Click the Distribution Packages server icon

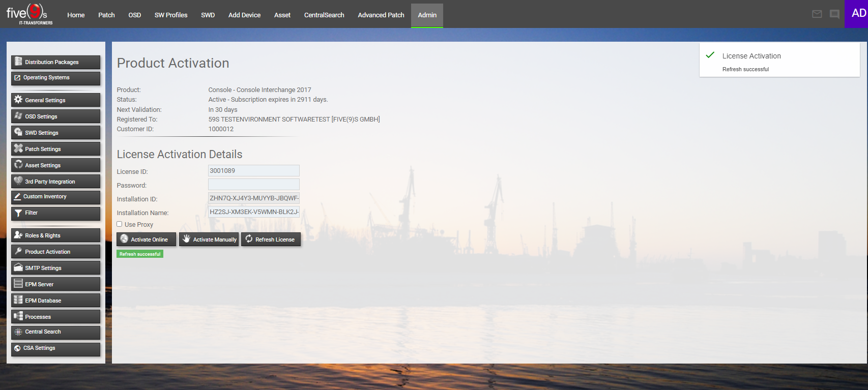click(18, 62)
